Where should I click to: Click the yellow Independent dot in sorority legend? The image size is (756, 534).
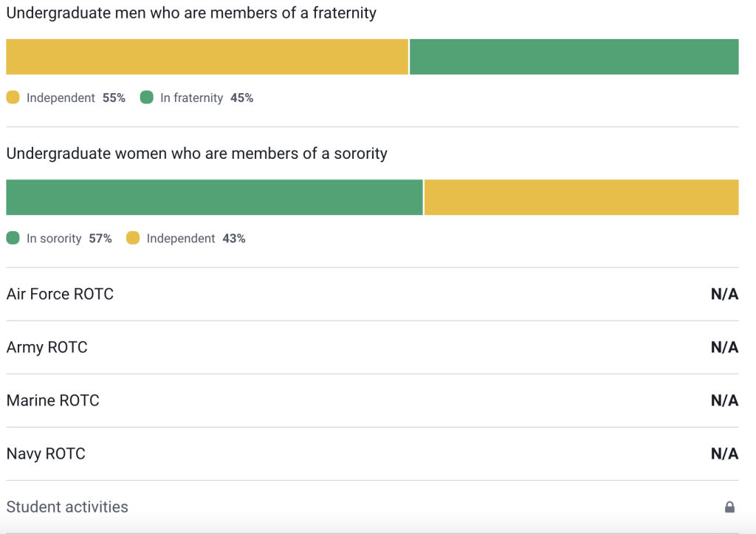(133, 238)
